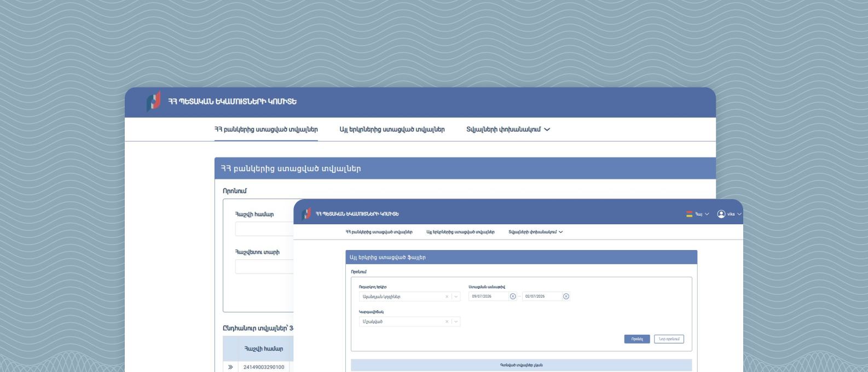Clear the 09/07/2026 date with its circled X
This screenshot has height=372, width=868.
tap(513, 297)
